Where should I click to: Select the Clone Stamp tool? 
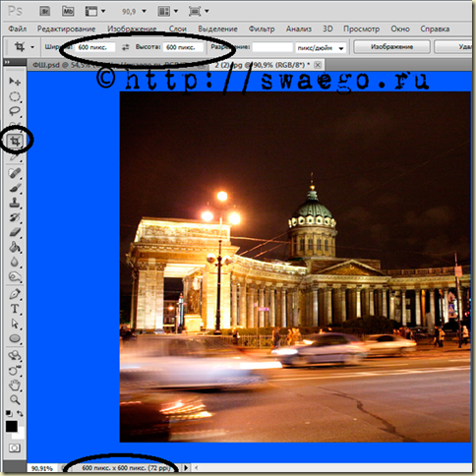coord(15,203)
